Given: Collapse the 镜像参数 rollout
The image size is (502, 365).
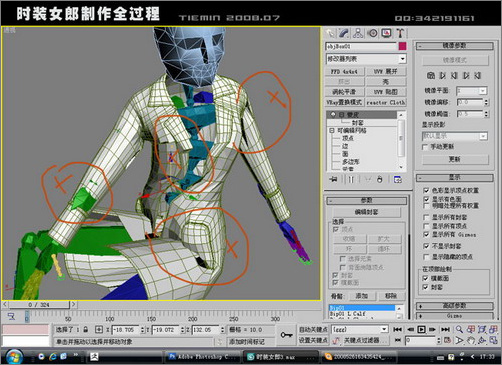Looking at the screenshot, I should [455, 46].
